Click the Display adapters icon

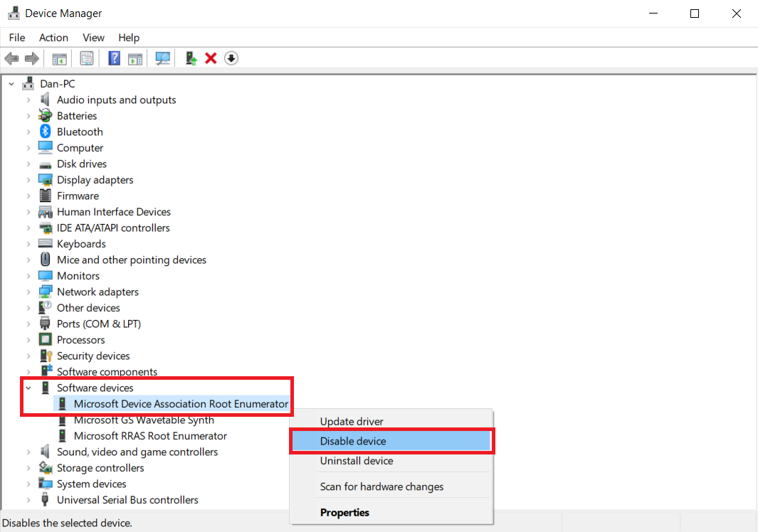coord(46,180)
